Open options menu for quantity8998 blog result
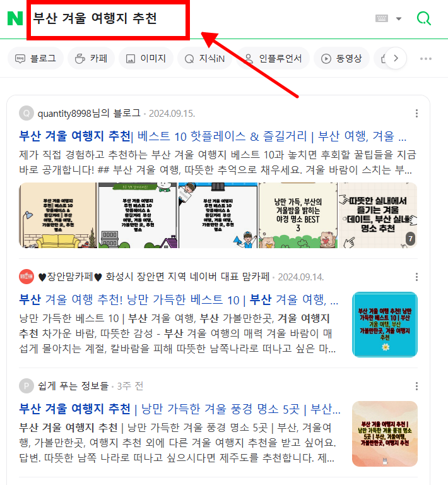448x485 pixels. click(x=417, y=114)
